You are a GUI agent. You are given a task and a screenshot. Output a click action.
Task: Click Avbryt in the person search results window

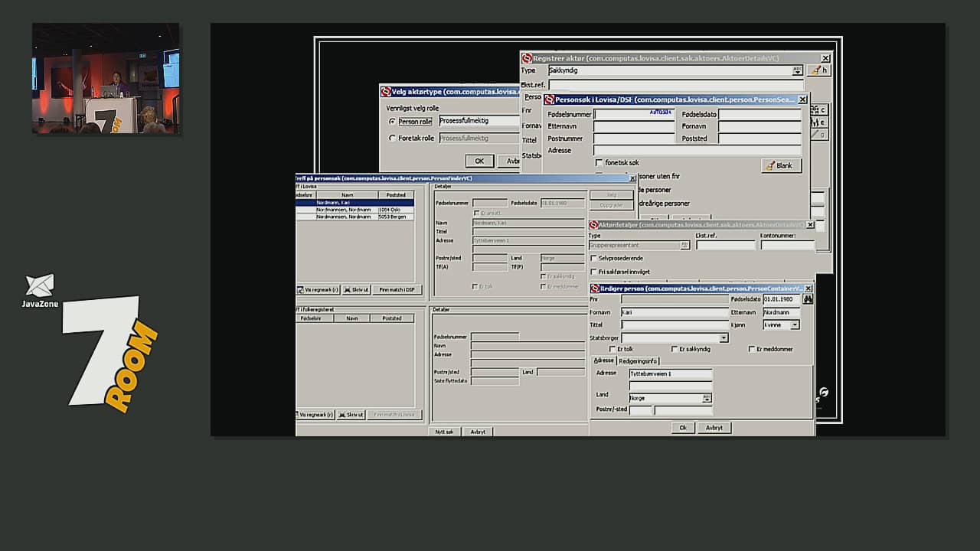pyautogui.click(x=478, y=432)
